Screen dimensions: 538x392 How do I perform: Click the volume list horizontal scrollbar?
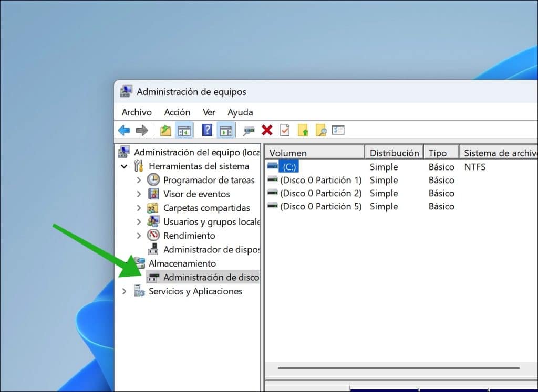tap(399, 368)
